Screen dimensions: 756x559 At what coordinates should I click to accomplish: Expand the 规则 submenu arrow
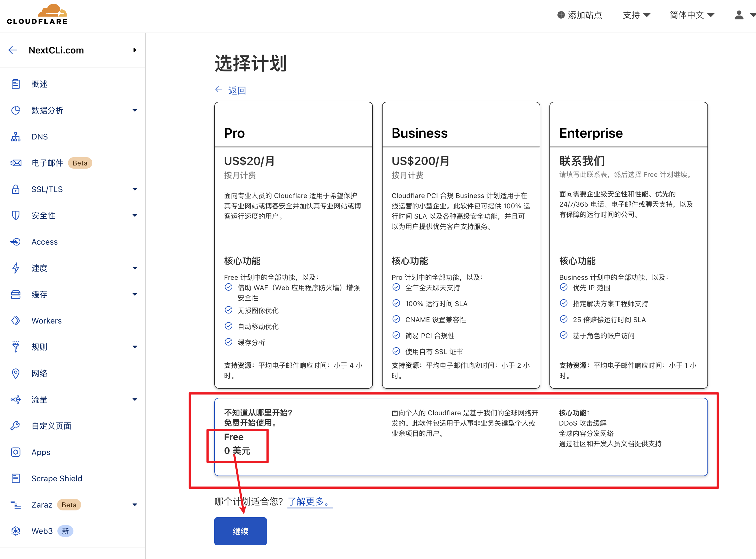(135, 347)
